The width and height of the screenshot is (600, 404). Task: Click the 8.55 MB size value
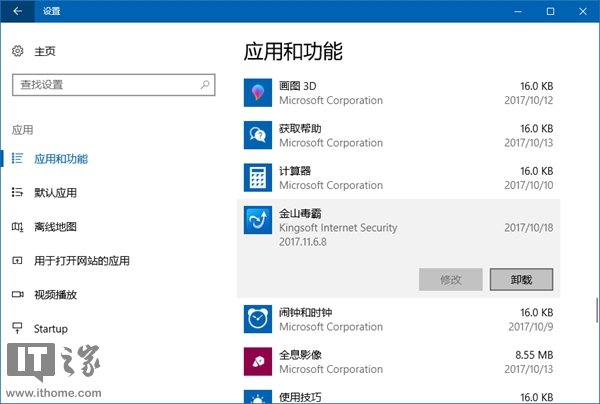tap(534, 355)
